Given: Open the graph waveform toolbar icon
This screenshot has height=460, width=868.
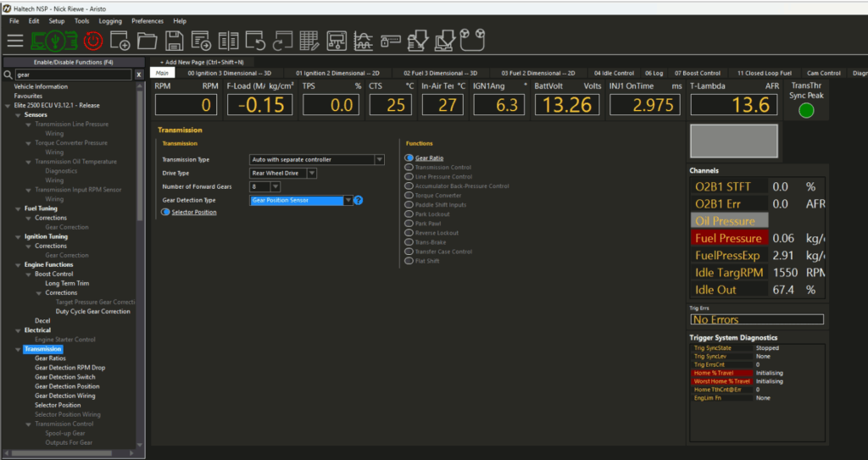Looking at the screenshot, I should coord(364,41).
